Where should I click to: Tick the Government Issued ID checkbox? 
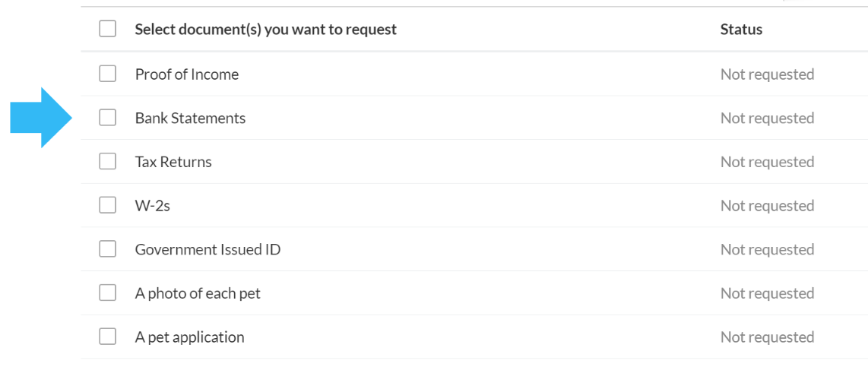(107, 249)
